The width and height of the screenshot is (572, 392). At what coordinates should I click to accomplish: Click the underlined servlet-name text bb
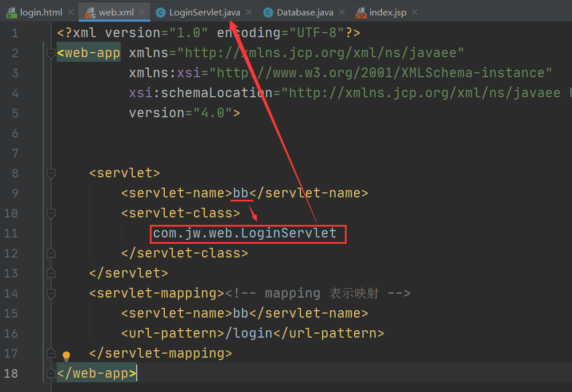click(x=240, y=193)
